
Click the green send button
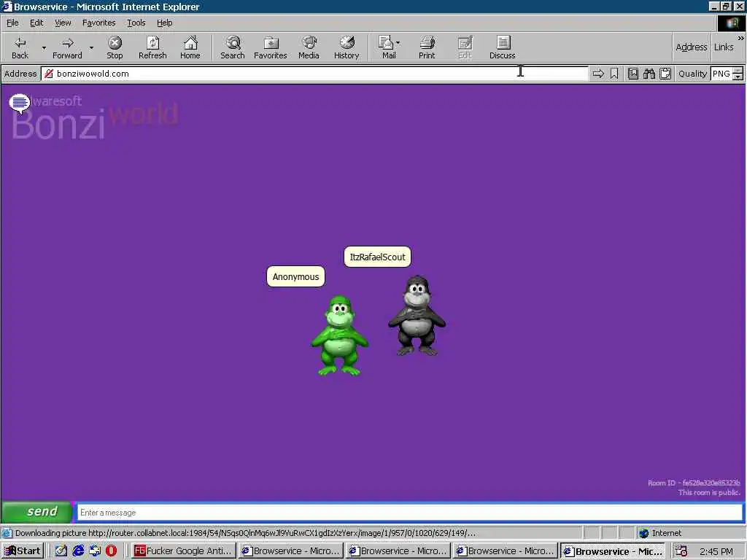click(x=37, y=512)
